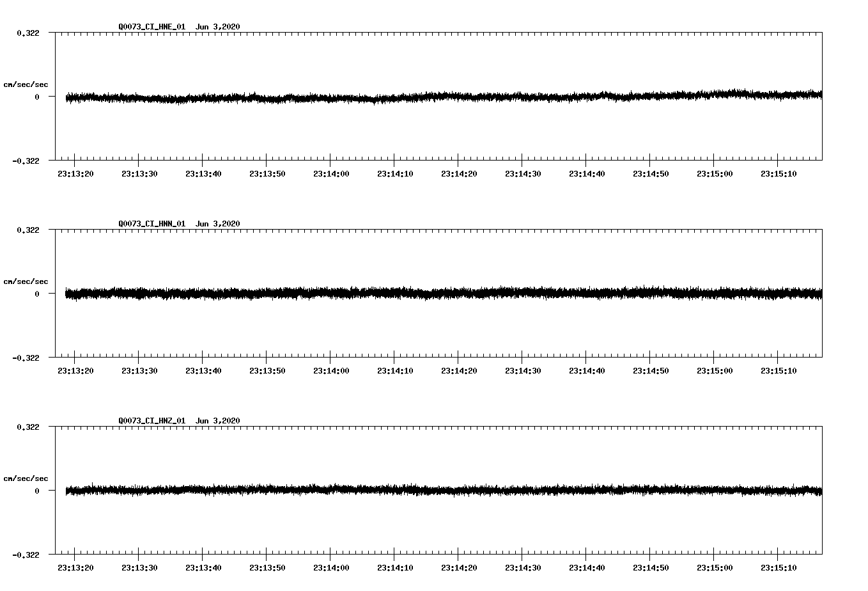Click the HNE waveform trace near 23:14:20
This screenshot has height=591, width=868.
458,96
